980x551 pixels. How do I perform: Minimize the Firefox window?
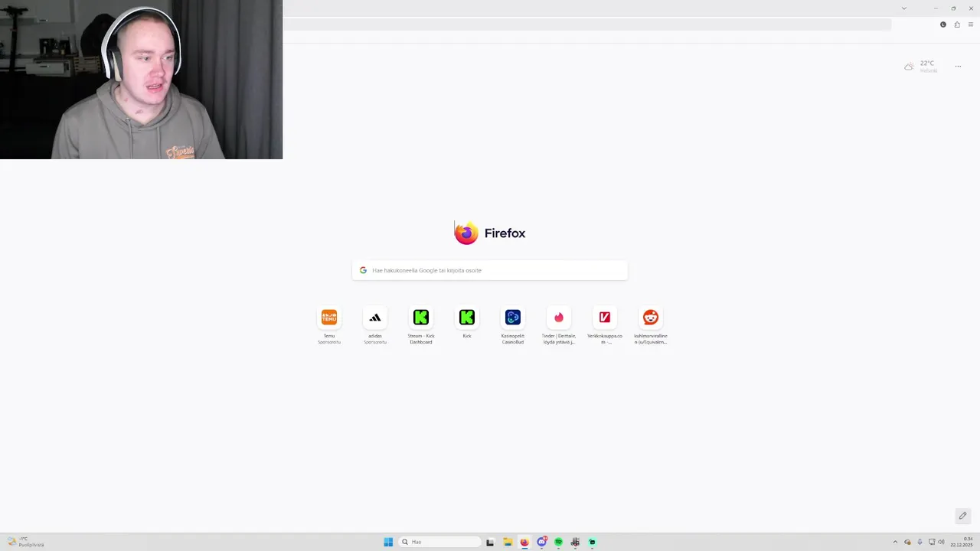[x=936, y=8]
